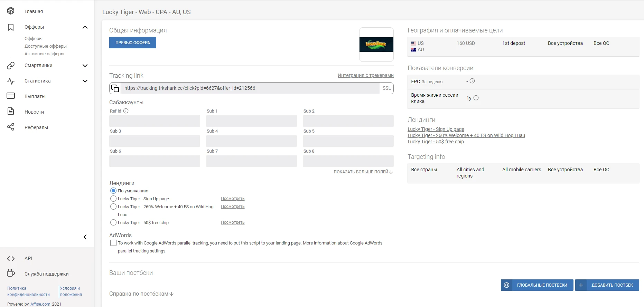Copy the tracking link with copy icon
The image size is (644, 307).
[x=115, y=88]
